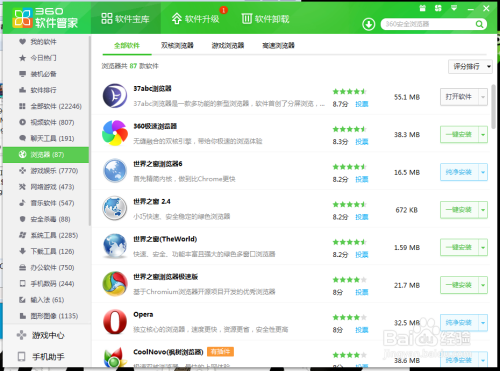Expand install options arrow for 世界之窗浏览器6
This screenshot has height=371, width=500.
pos(483,172)
